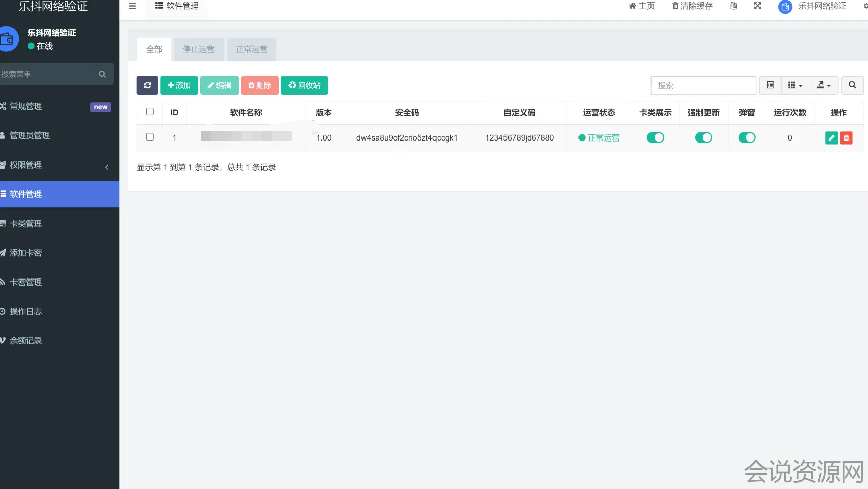Toggle the table view list icon
This screenshot has width=868, height=489.
pos(770,85)
